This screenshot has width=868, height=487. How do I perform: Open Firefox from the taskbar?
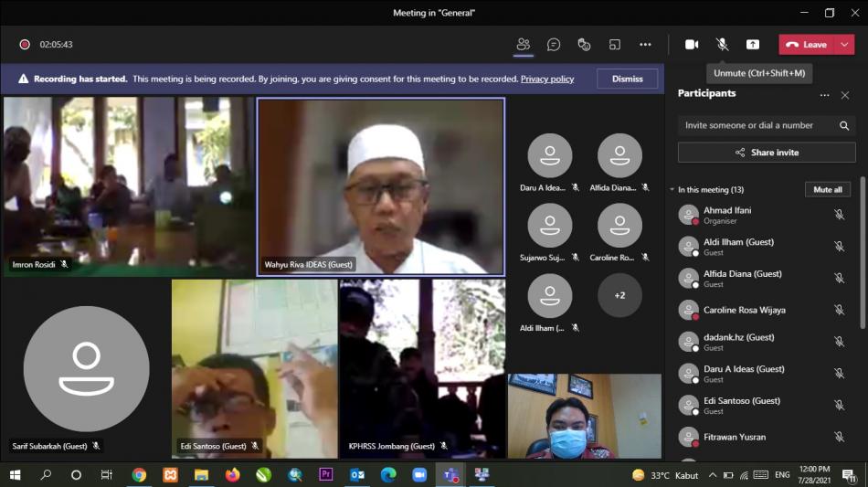(x=232, y=475)
